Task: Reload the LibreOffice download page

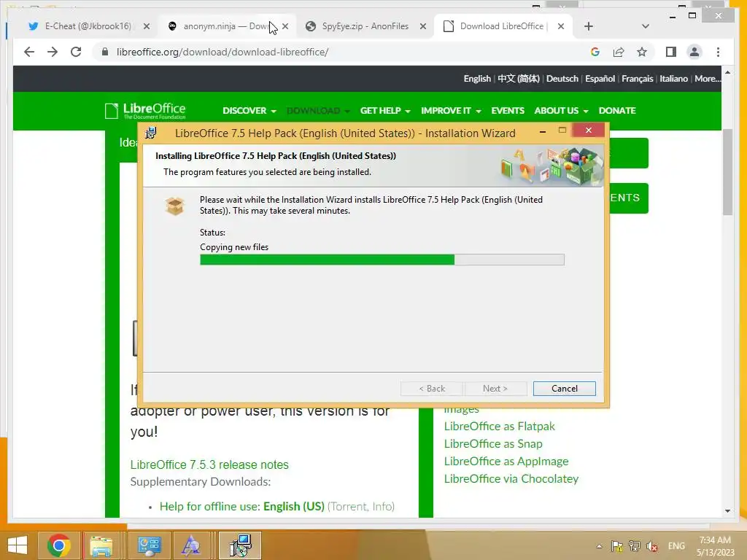Action: pos(76,52)
